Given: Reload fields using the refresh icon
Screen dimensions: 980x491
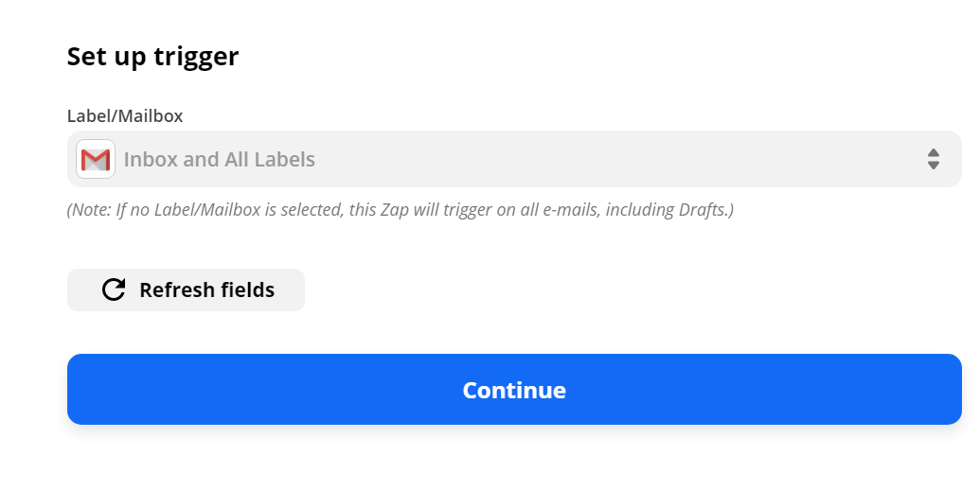Looking at the screenshot, I should [x=114, y=289].
